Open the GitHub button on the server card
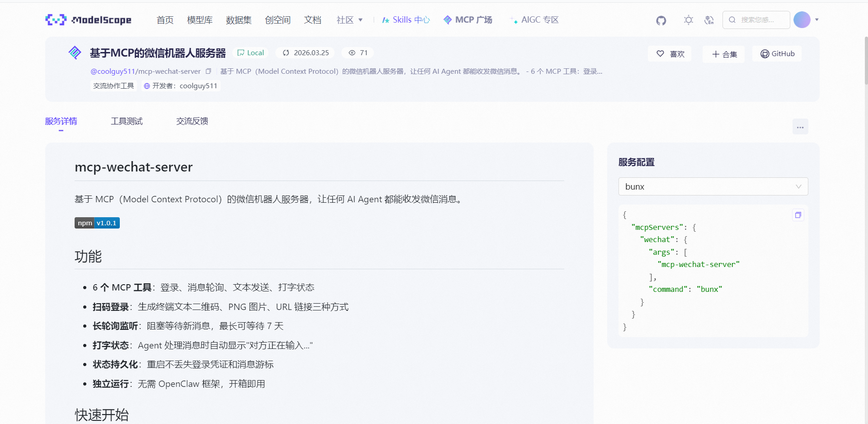 click(x=777, y=54)
